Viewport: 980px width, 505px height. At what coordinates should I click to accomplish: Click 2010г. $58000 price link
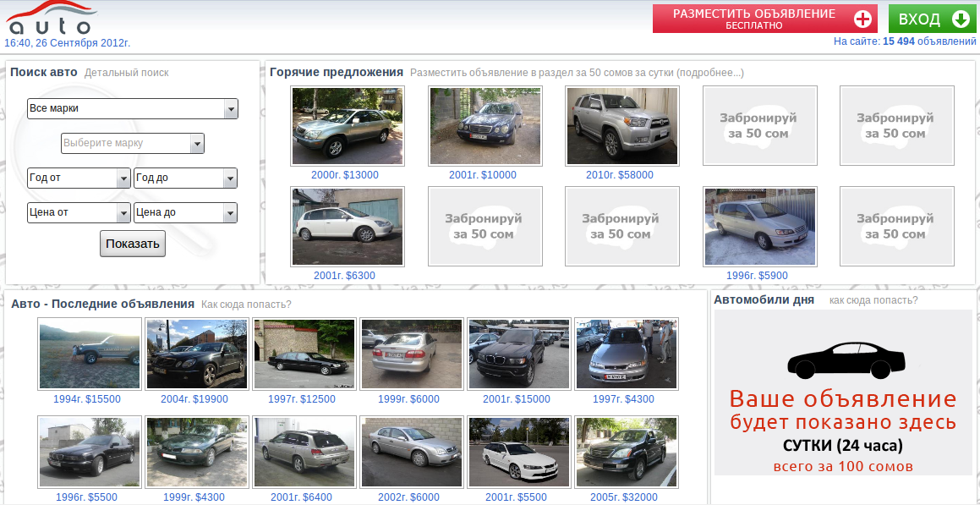click(x=620, y=175)
